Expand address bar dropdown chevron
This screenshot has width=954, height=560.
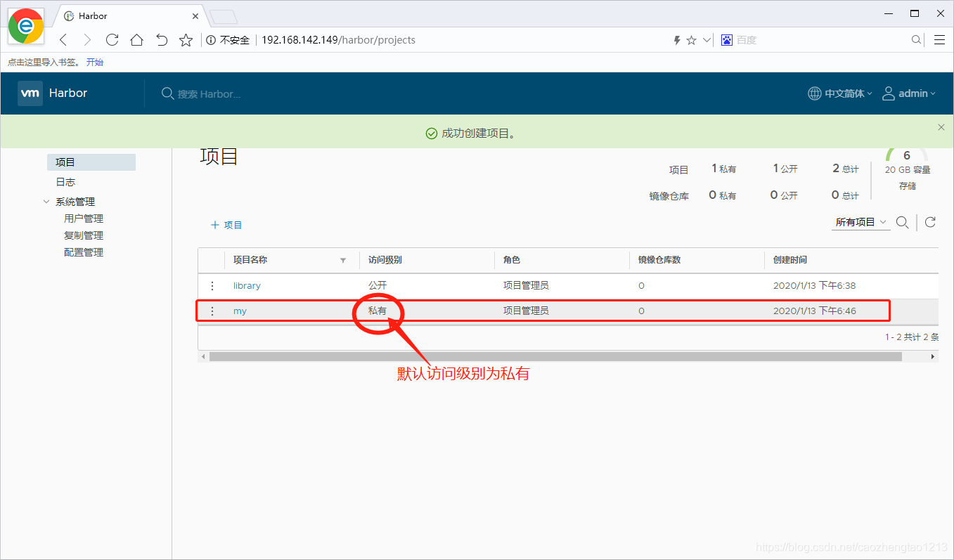pyautogui.click(x=707, y=40)
